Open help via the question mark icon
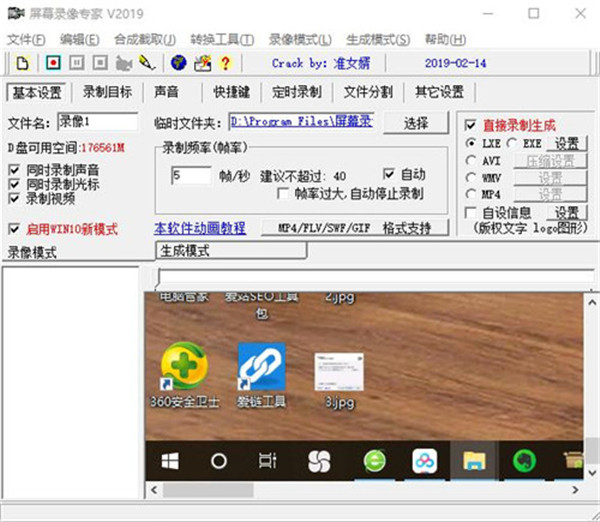 225,63
